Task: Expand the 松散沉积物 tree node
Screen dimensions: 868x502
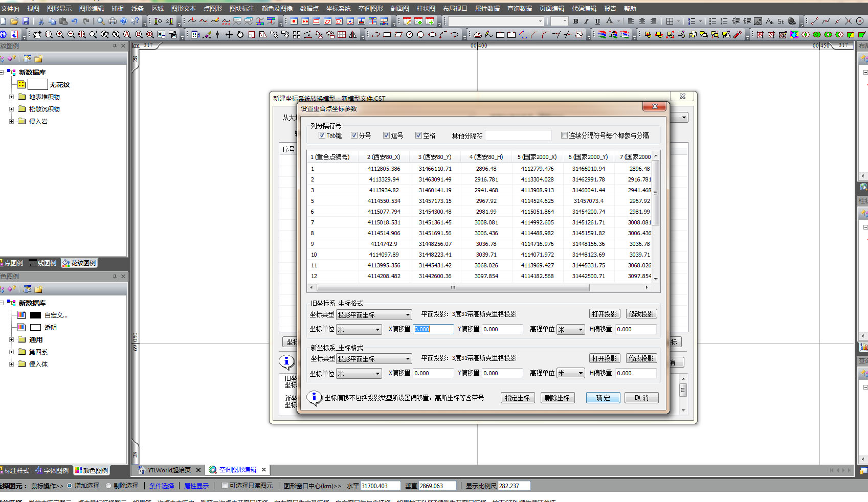Action: (11, 109)
